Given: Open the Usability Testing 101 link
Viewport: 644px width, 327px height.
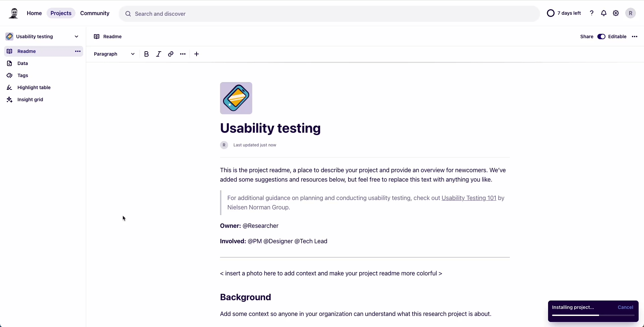Looking at the screenshot, I should pyautogui.click(x=469, y=198).
